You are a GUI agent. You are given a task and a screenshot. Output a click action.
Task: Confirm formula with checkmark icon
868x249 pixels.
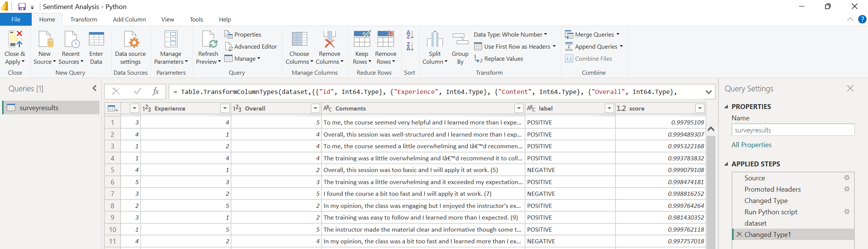(x=138, y=91)
